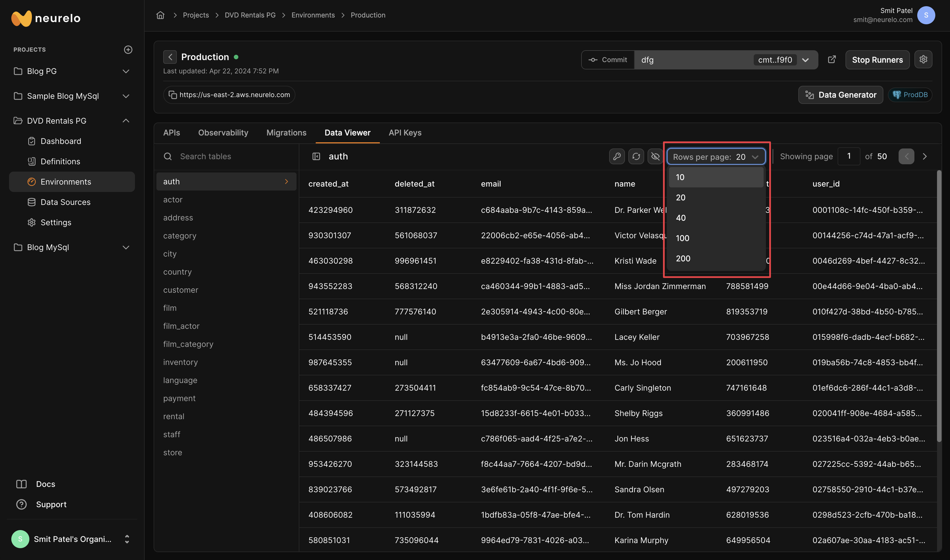The height and width of the screenshot is (560, 950).
Task: Click the Stop Runners button
Action: pos(877,60)
